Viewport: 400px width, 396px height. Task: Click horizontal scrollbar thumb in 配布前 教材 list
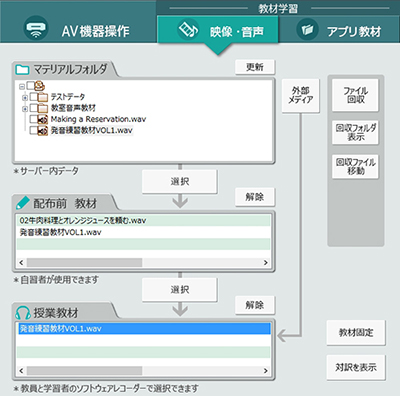[x=85, y=263]
